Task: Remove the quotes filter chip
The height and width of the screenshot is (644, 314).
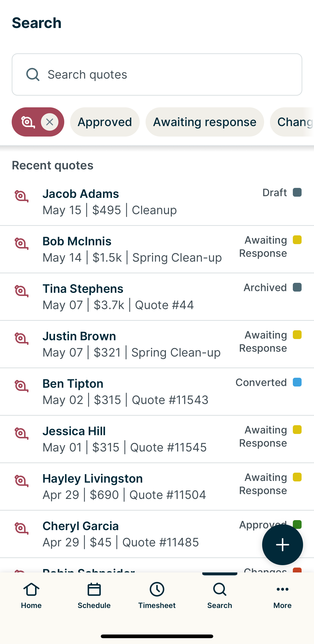Action: [x=50, y=122]
